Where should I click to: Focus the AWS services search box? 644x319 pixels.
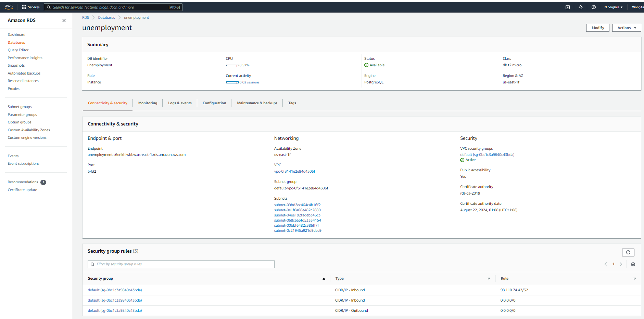click(x=113, y=7)
